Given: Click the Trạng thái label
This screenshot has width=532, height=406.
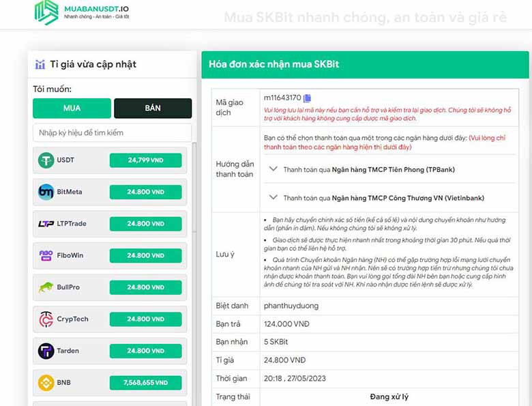Looking at the screenshot, I should tap(233, 397).
